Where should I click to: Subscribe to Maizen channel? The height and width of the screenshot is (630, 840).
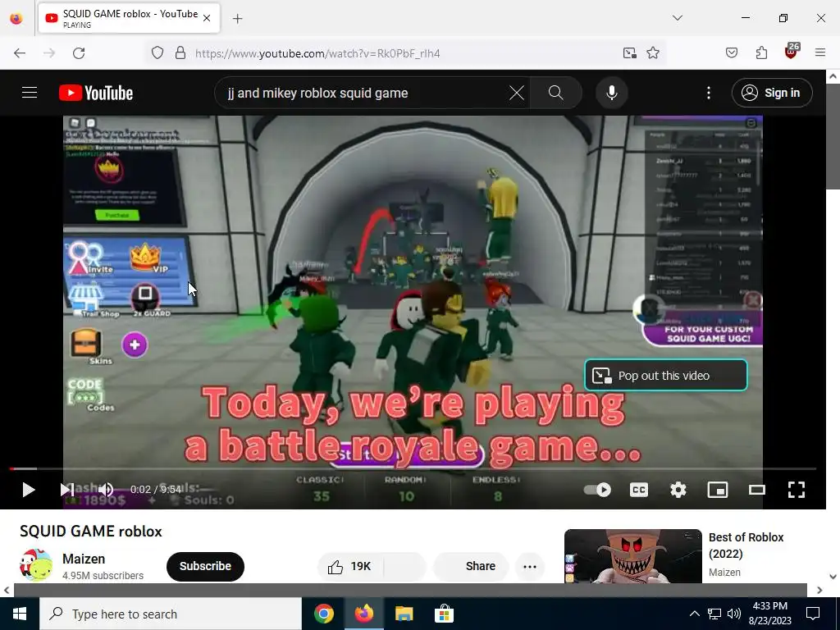[x=205, y=566]
